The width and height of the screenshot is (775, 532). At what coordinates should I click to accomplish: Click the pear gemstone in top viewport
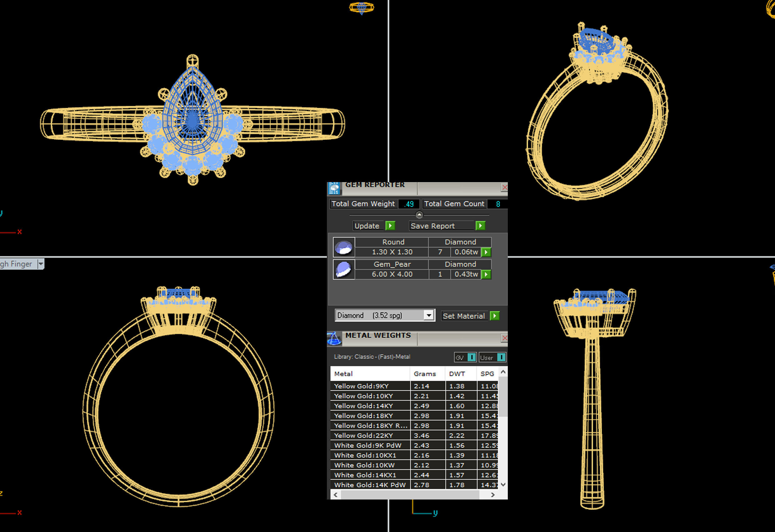[192, 110]
